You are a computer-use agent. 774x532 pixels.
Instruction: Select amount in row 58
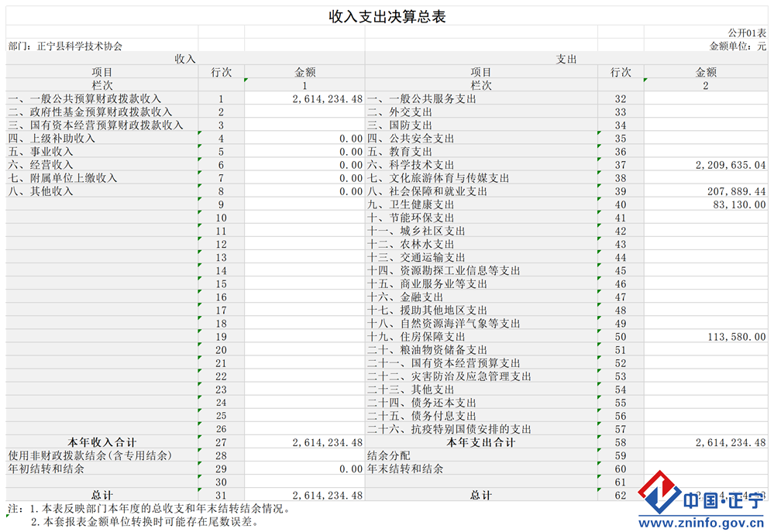point(731,443)
